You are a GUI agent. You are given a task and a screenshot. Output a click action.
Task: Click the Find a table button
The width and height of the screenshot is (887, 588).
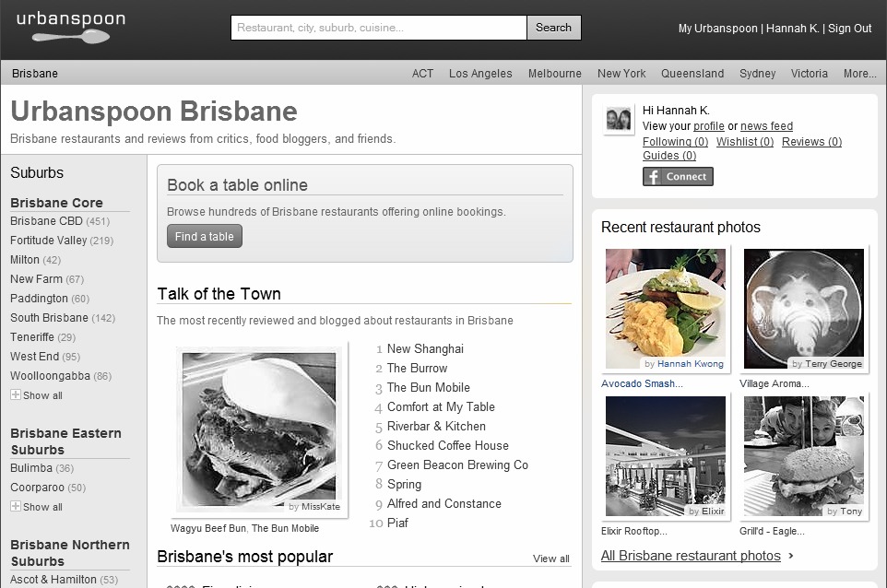[x=204, y=236]
